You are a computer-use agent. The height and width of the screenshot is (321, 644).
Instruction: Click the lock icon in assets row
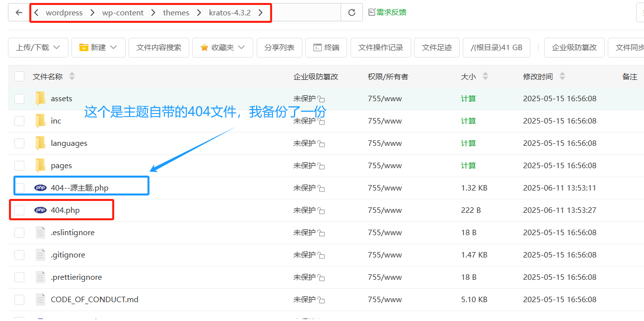point(321,99)
